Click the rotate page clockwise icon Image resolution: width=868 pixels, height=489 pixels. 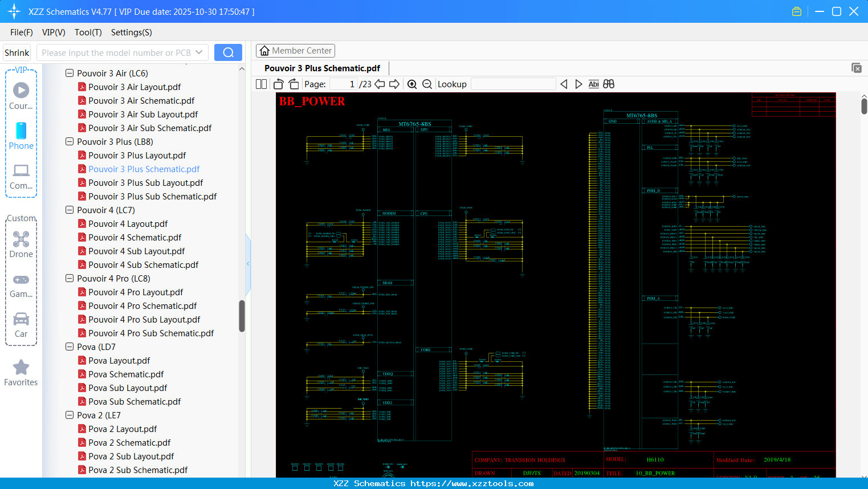click(294, 84)
